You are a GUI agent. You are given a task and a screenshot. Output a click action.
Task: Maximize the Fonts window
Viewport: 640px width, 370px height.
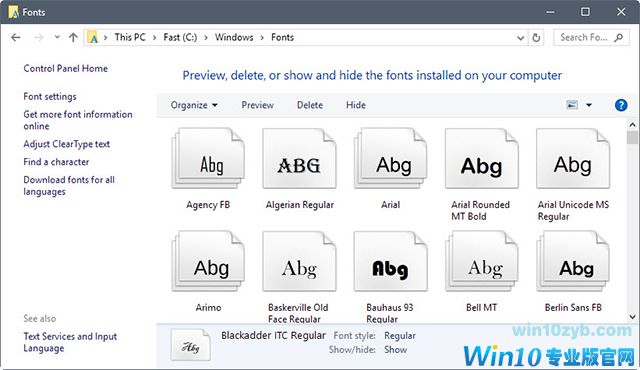[585, 12]
